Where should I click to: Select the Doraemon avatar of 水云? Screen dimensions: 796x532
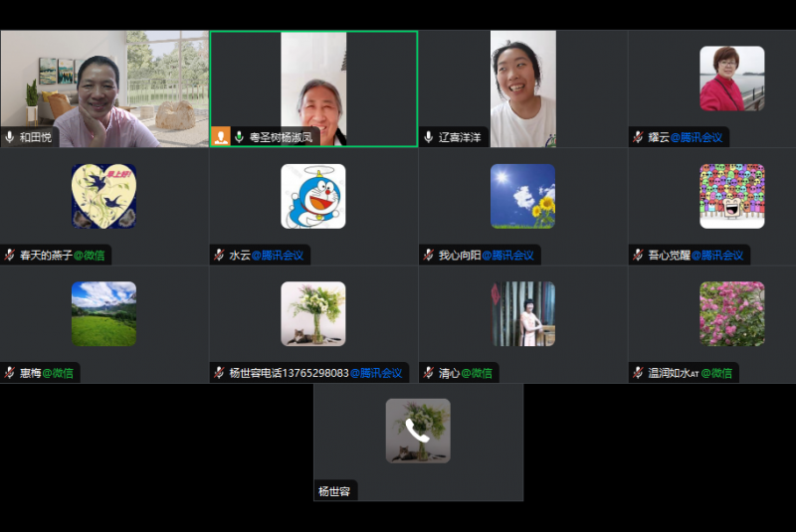(x=313, y=196)
